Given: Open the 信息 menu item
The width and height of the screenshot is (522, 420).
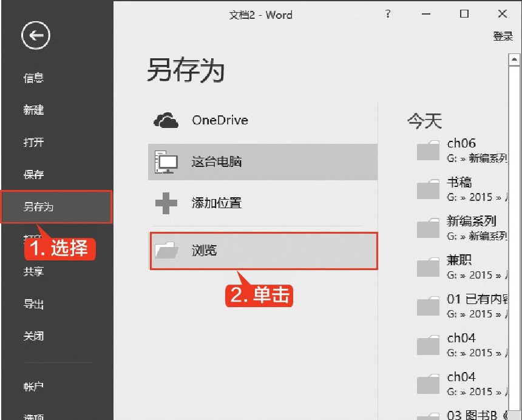Looking at the screenshot, I should point(34,78).
